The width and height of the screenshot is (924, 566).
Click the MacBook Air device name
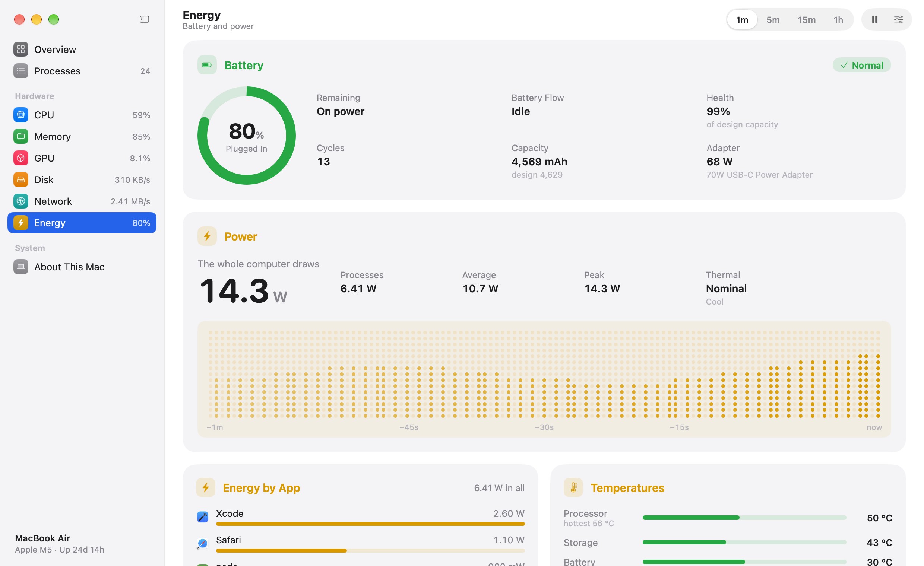(x=42, y=538)
